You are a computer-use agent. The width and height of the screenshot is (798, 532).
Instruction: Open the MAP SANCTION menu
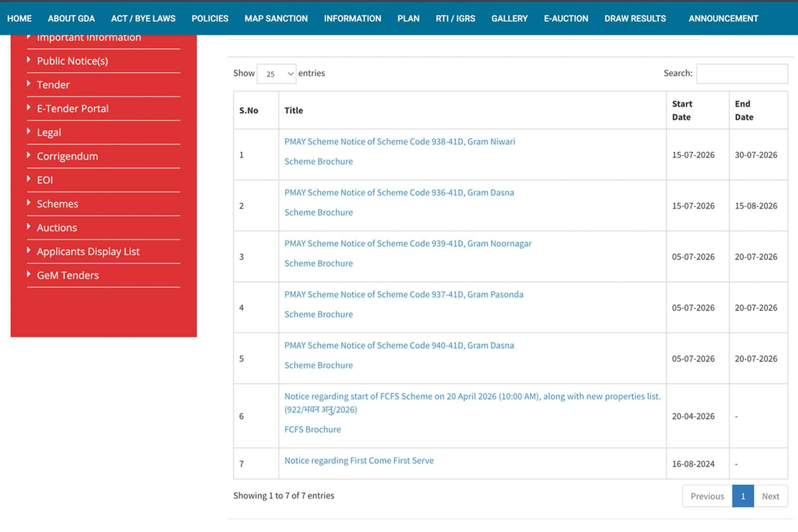pos(276,18)
